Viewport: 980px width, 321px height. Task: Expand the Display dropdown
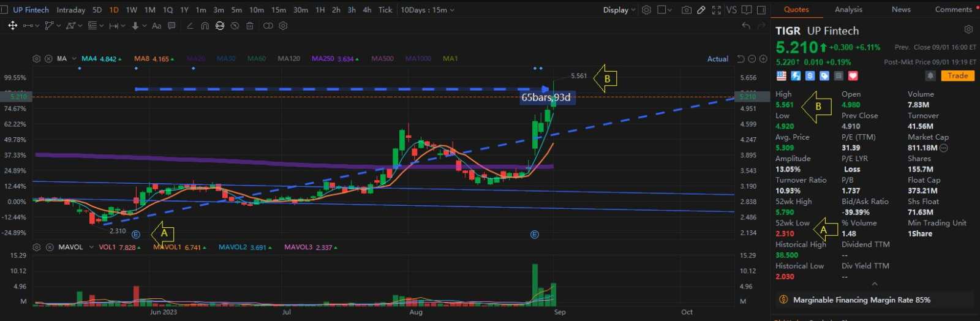point(619,10)
